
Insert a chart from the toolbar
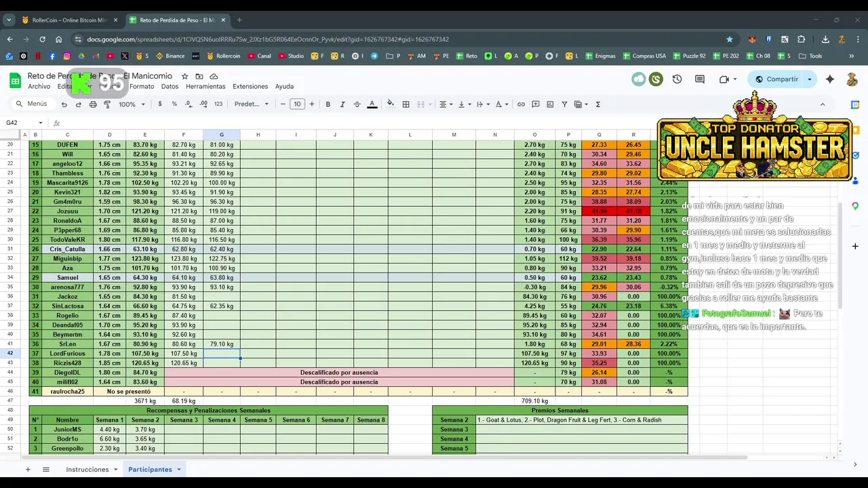tap(550, 104)
